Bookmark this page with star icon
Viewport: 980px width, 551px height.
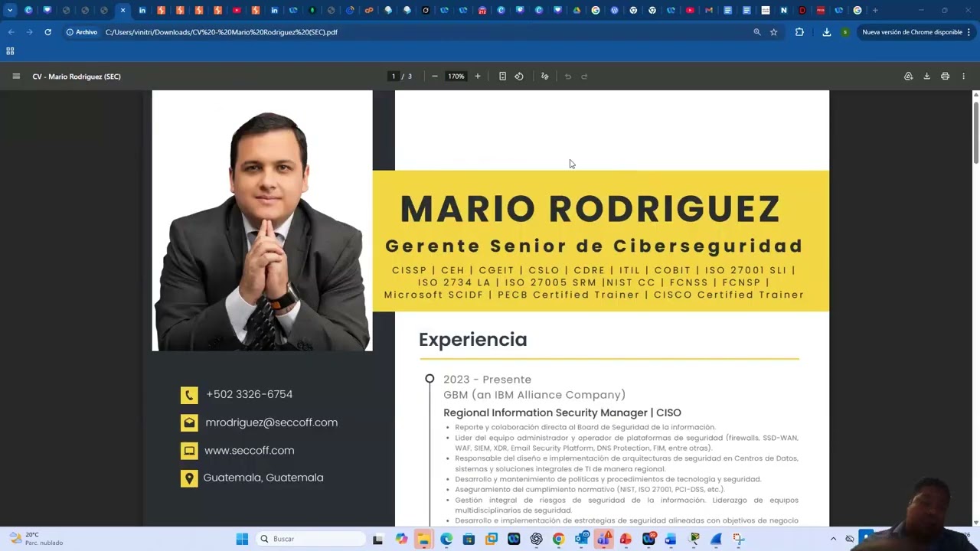click(774, 32)
